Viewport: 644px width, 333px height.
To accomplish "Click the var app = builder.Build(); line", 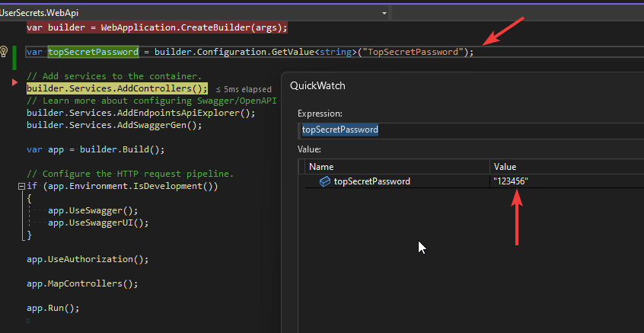I will tap(96, 149).
